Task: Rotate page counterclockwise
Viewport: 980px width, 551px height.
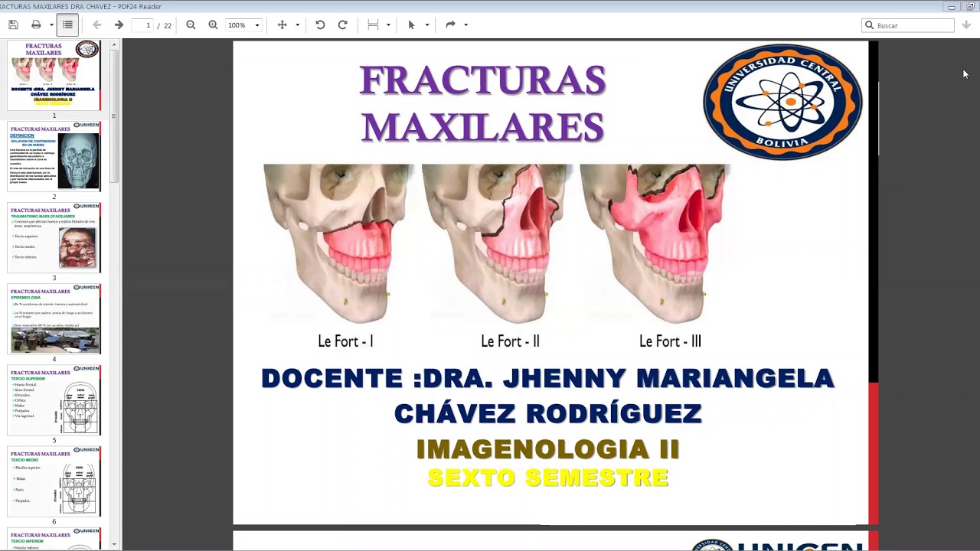Action: [320, 25]
